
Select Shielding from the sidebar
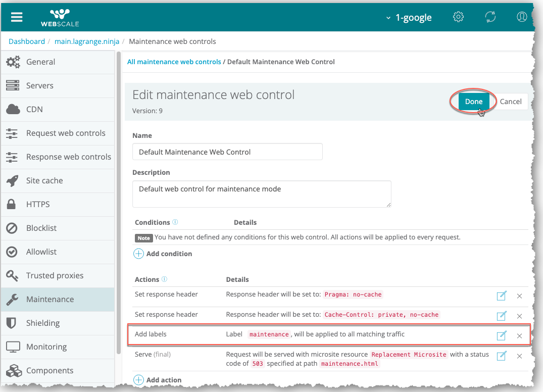pyautogui.click(x=43, y=323)
